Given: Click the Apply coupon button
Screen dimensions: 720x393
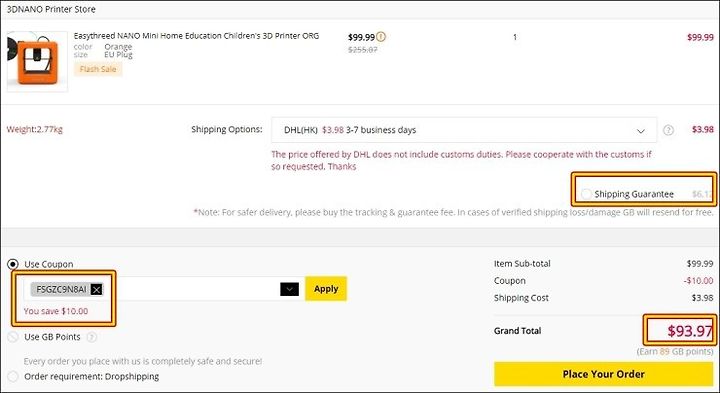Looking at the screenshot, I should (326, 289).
